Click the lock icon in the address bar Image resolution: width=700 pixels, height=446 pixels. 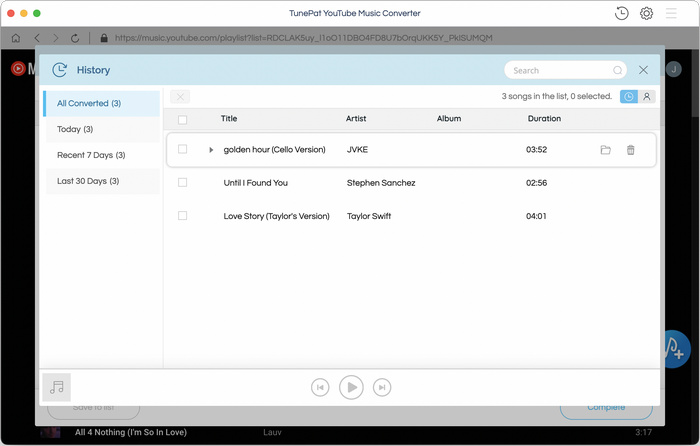click(104, 38)
